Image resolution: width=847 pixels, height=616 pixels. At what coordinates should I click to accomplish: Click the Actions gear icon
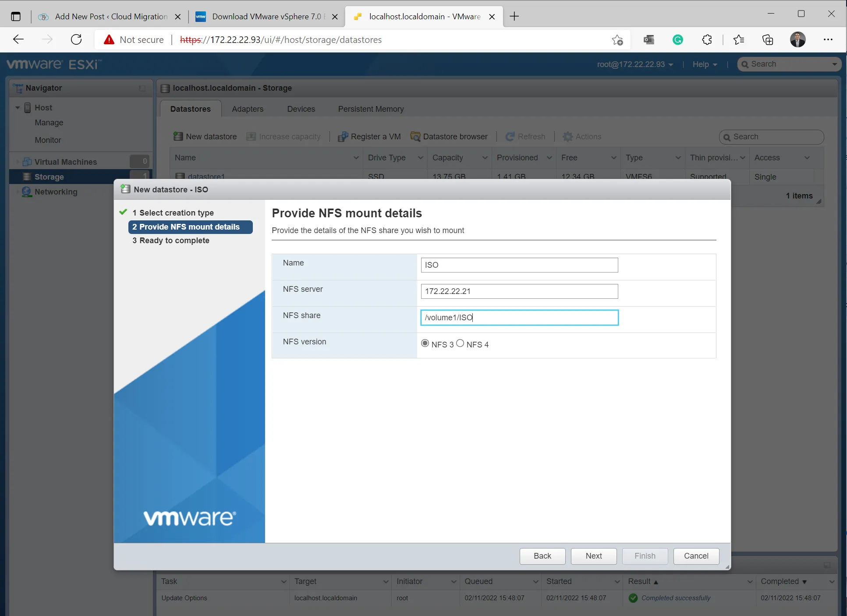click(567, 137)
